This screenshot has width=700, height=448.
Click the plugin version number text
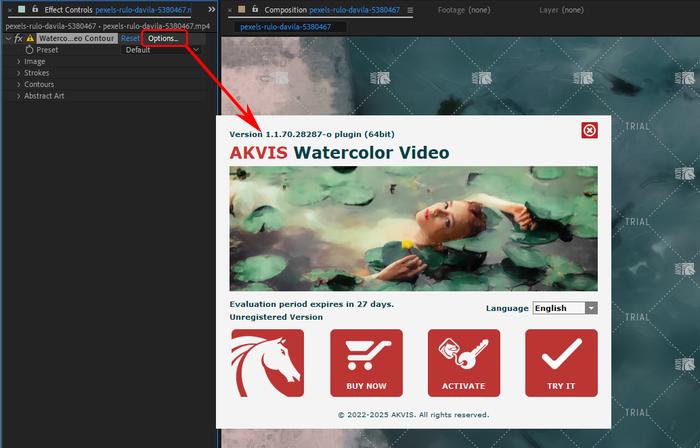pyautogui.click(x=312, y=134)
